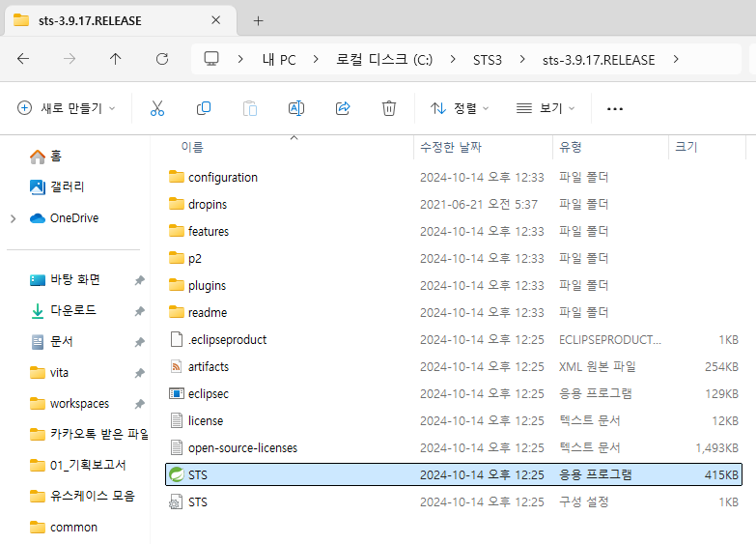Navigate to STS3 breadcrumb
This screenshot has height=544, width=756.
tap(488, 60)
